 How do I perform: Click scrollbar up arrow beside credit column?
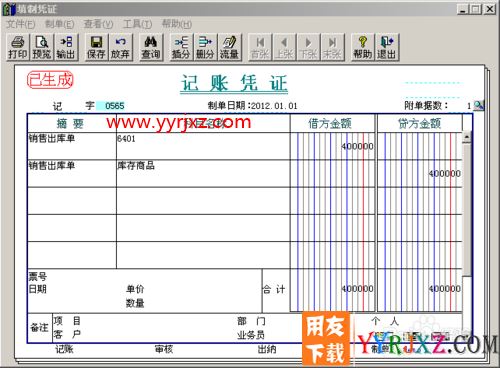coord(467,137)
